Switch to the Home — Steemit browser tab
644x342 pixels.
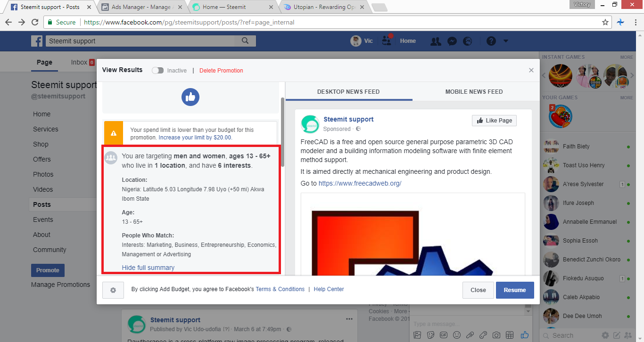pyautogui.click(x=231, y=7)
